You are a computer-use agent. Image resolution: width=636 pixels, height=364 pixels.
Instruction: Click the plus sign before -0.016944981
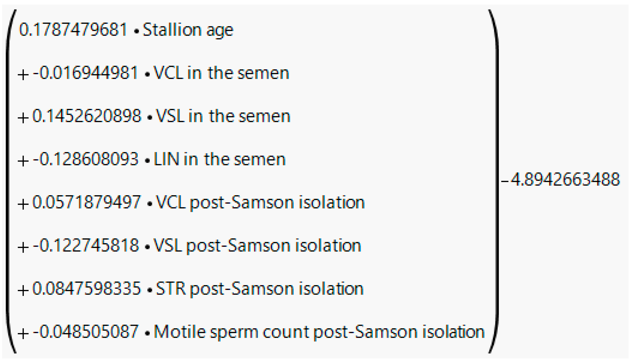click(x=23, y=75)
